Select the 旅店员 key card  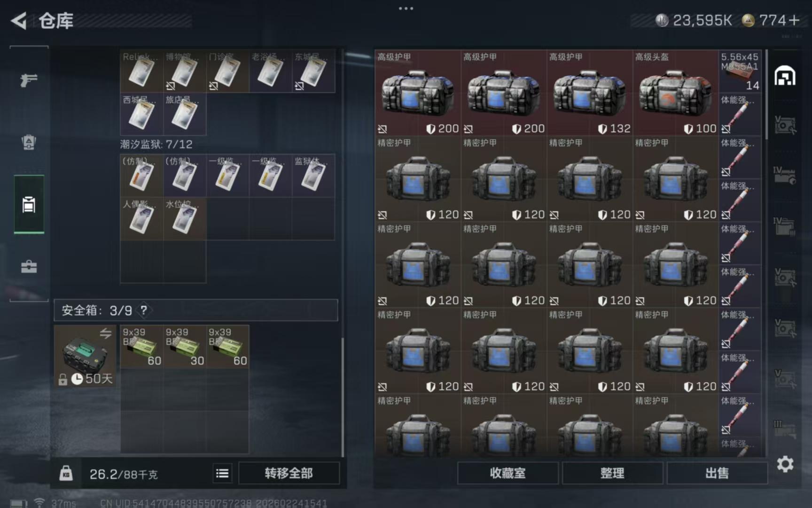185,114
